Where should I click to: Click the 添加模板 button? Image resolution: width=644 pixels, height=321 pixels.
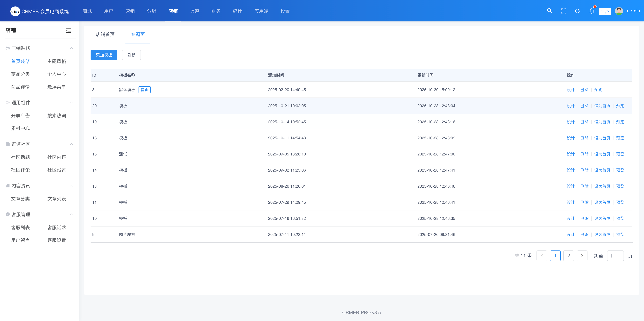pyautogui.click(x=104, y=55)
